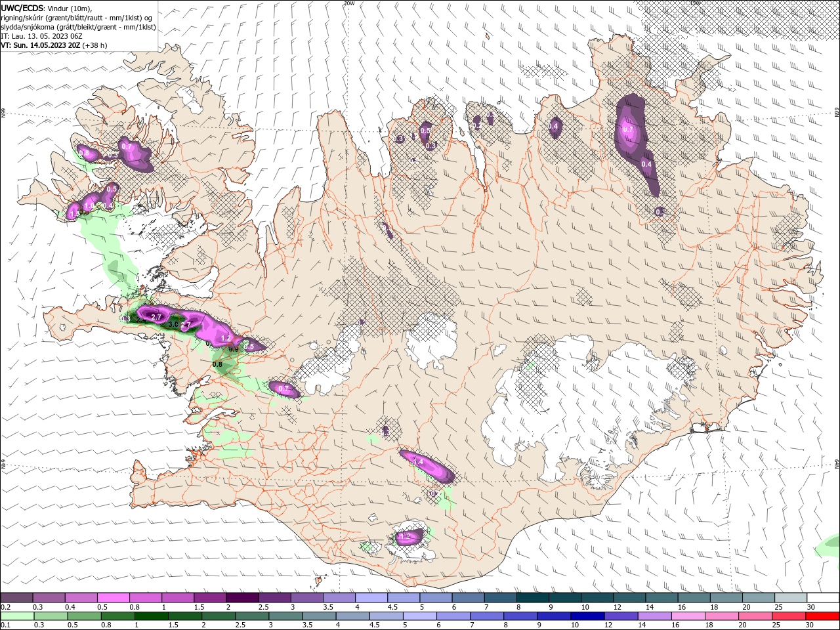
Task: Pick the upper legend swatch from 1.5 to 2
Action: 210,598
